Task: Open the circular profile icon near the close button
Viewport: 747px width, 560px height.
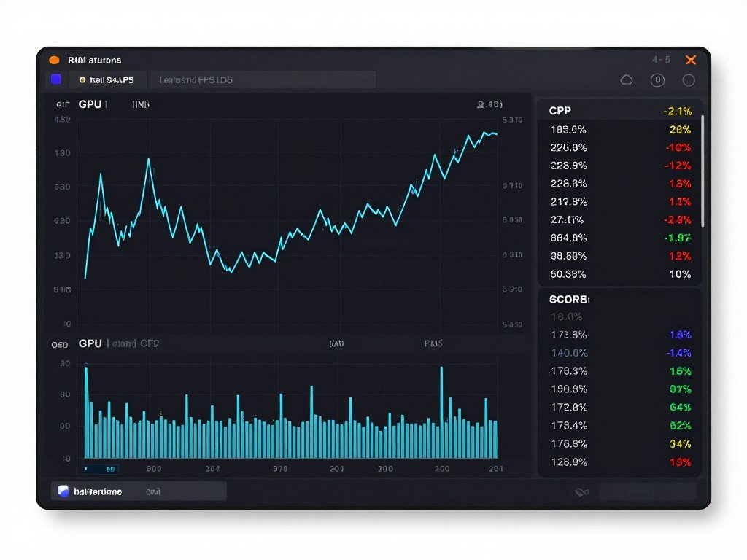Action: pyautogui.click(x=688, y=80)
